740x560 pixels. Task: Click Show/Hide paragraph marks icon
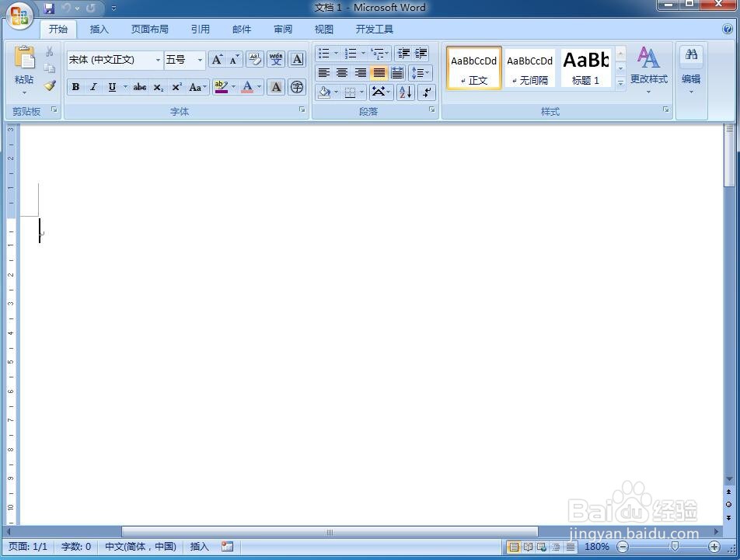(427, 92)
